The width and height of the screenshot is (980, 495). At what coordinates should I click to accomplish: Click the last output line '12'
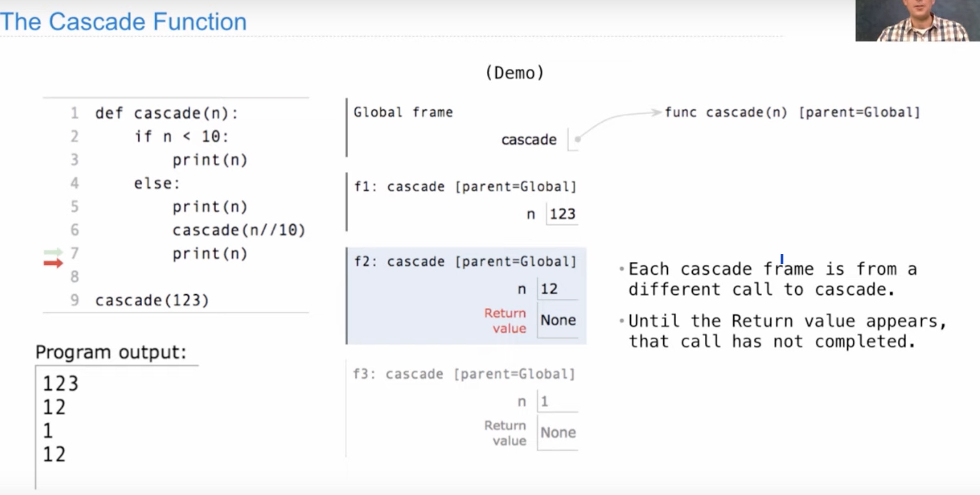tap(54, 454)
